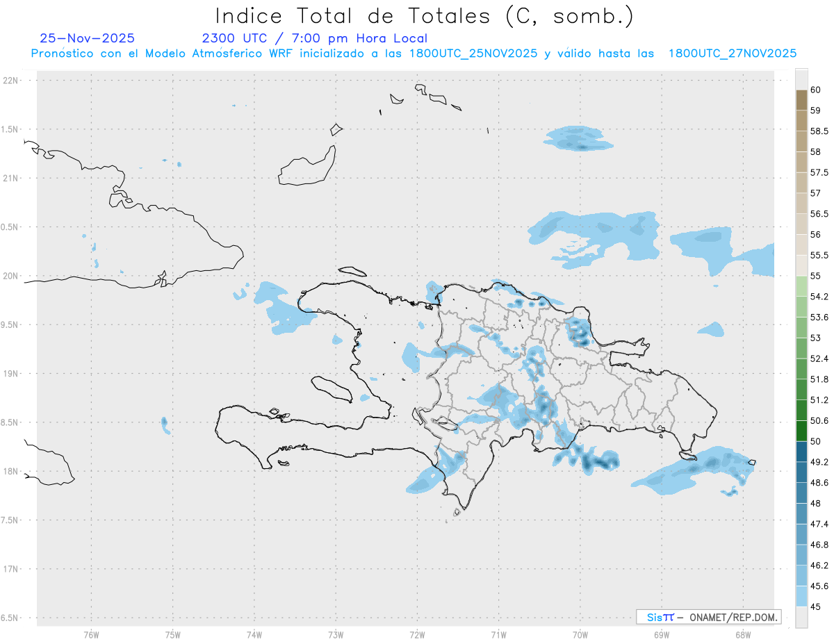
Task: Click the '58.5' value on the color scale
Action: pos(819,131)
